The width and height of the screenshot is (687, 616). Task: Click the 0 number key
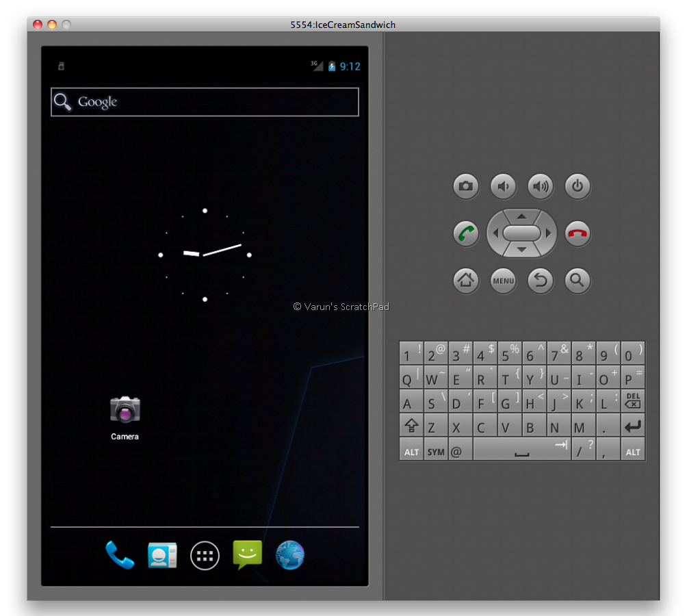tap(633, 352)
